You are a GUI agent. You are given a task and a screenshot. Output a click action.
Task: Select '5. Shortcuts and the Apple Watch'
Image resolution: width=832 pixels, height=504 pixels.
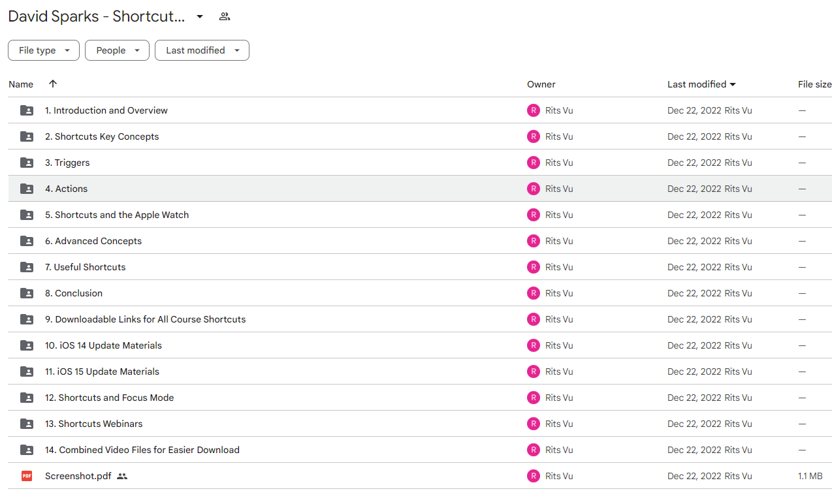(117, 215)
